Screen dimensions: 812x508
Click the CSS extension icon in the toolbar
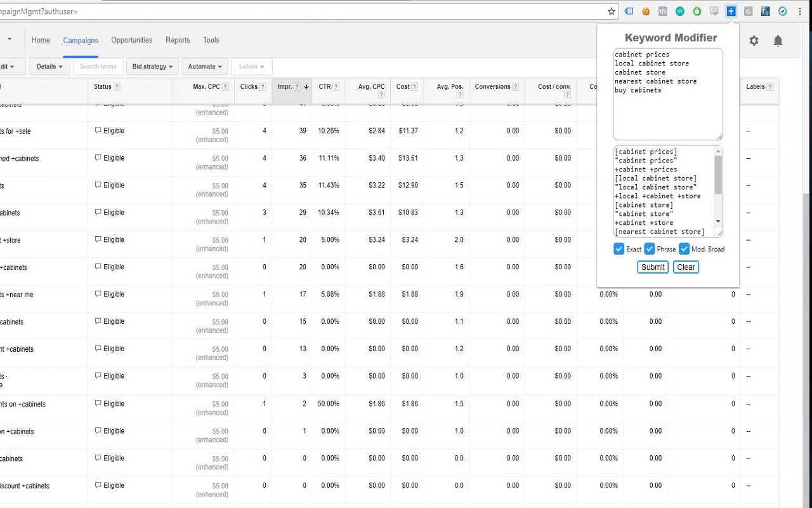[715, 11]
